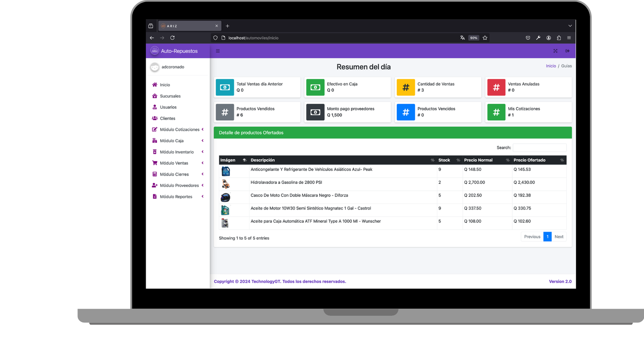Screen dimensions: 644x362
Task: Click the Hidrolavadora product thumbnail image
Action: [225, 184]
